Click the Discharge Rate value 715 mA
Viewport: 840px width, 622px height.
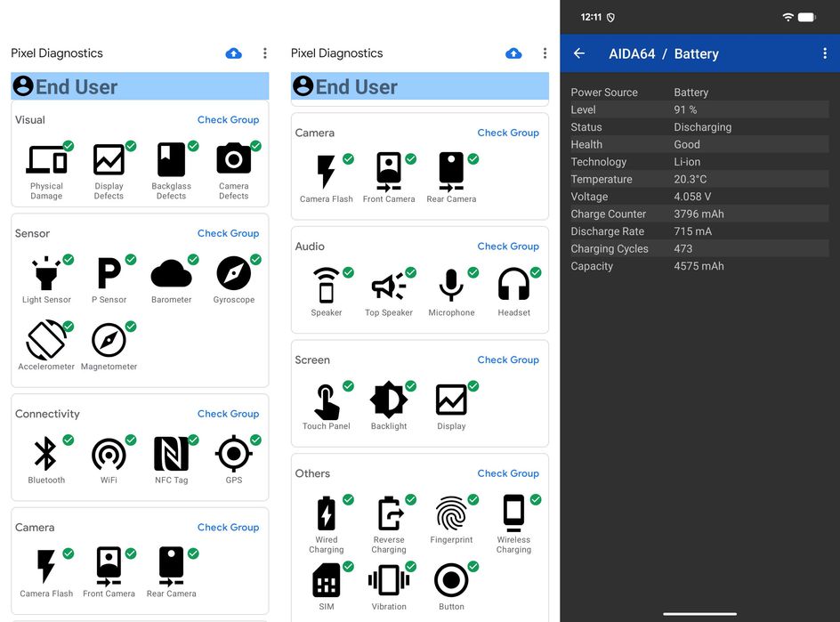(694, 231)
